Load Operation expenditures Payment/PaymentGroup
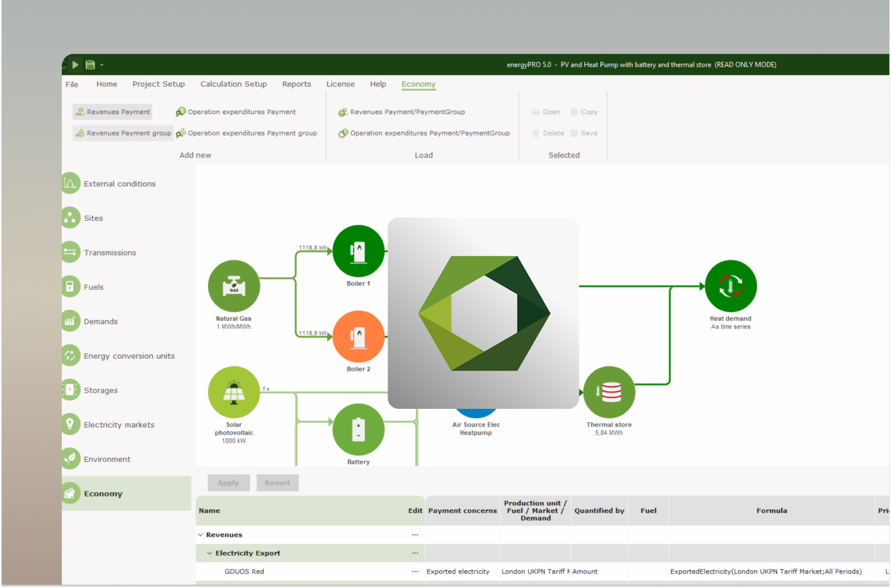 (x=424, y=133)
